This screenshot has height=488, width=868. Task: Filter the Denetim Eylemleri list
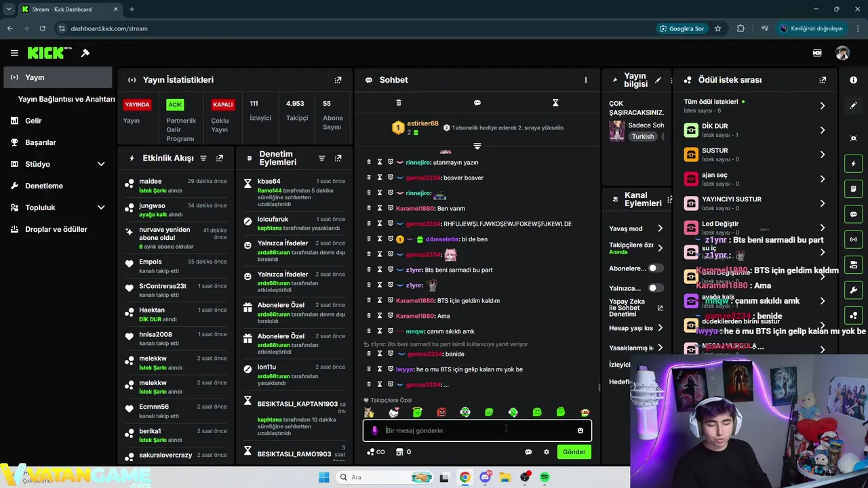coord(322,158)
